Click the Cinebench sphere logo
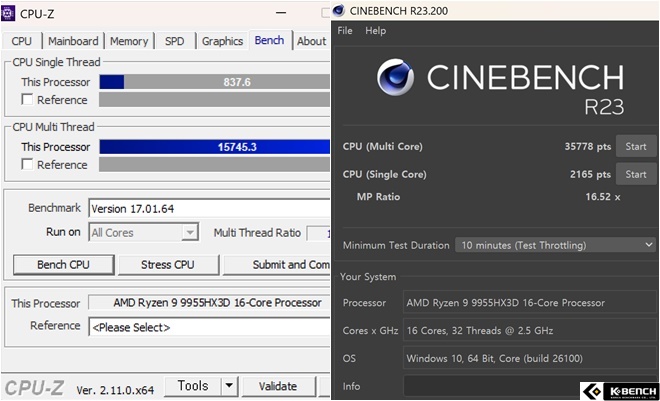The width and height of the screenshot is (660, 401). (395, 77)
